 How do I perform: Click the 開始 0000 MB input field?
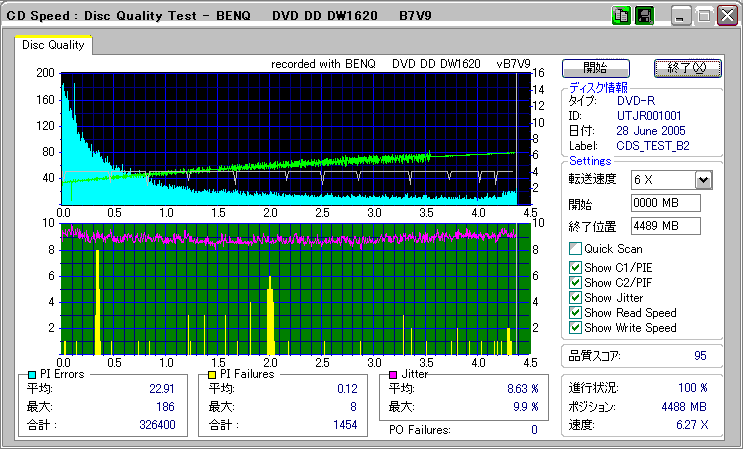666,203
